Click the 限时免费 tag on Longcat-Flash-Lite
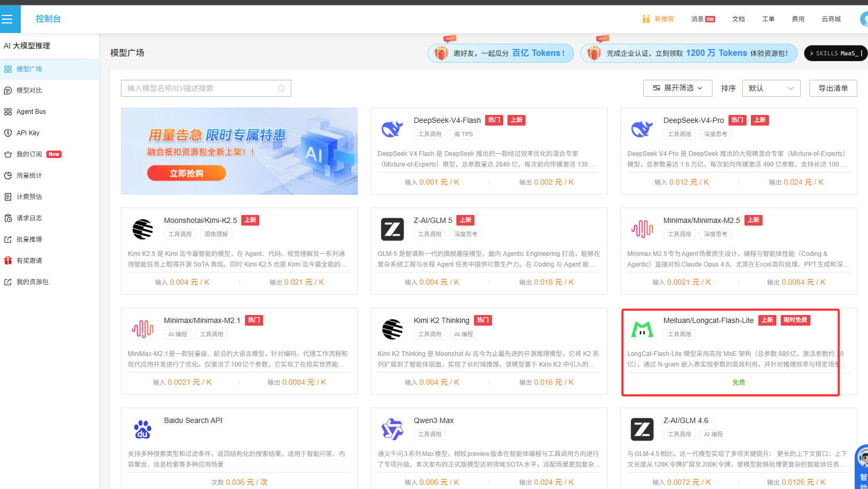 point(796,320)
